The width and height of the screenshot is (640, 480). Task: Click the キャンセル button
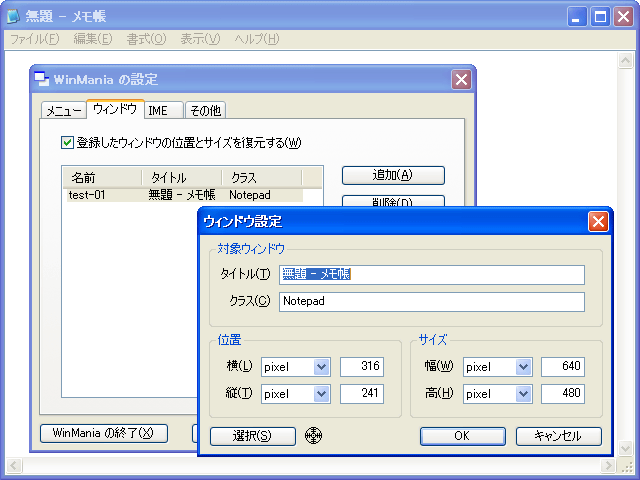559,436
